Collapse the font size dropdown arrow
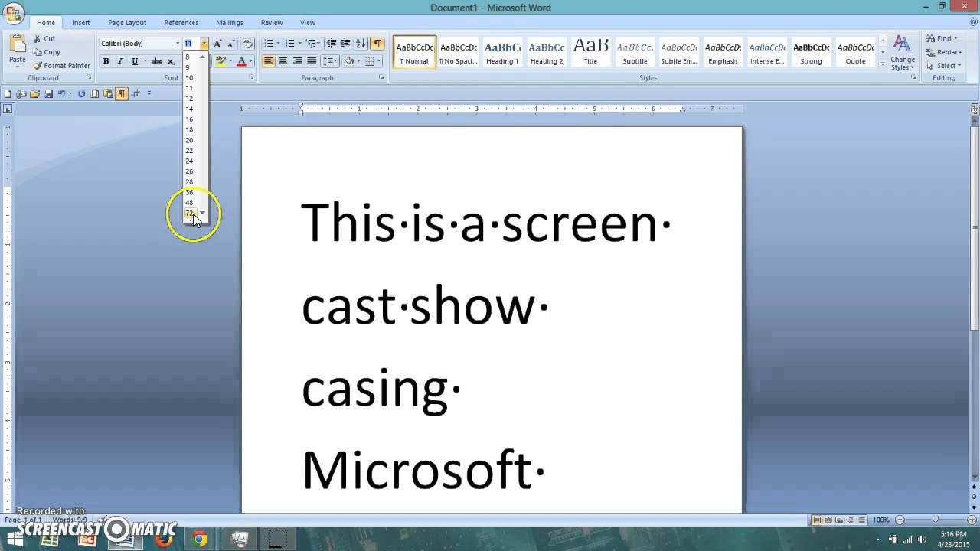980x551 pixels. [204, 44]
